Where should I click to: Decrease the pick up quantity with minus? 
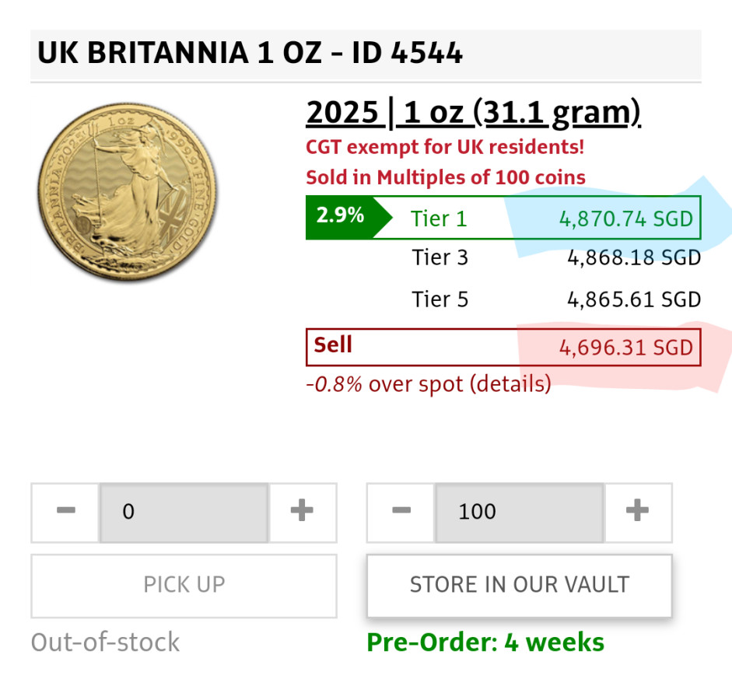coord(65,512)
